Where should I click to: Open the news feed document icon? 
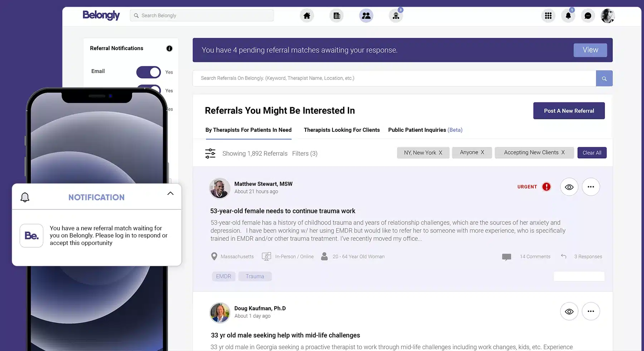point(336,16)
